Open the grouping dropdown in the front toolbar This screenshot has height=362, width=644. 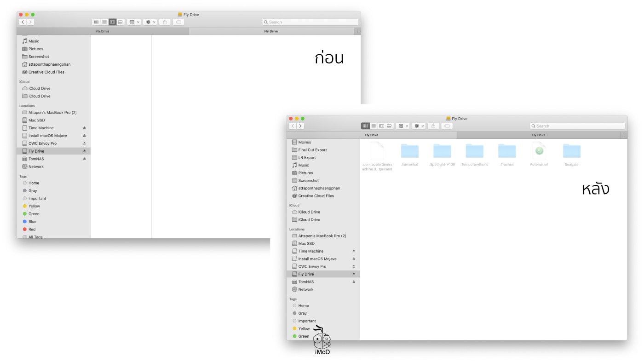[402, 126]
